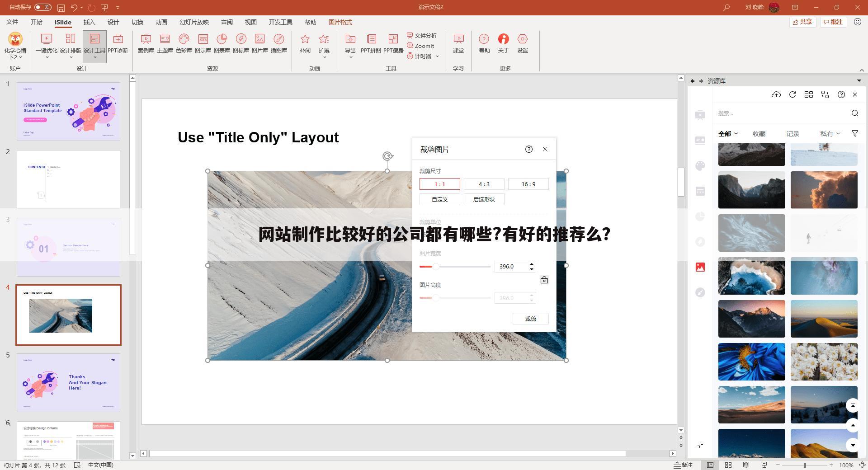Image resolution: width=868 pixels, height=470 pixels.
Task: Expand the 全部 category dropdown
Action: (x=728, y=134)
